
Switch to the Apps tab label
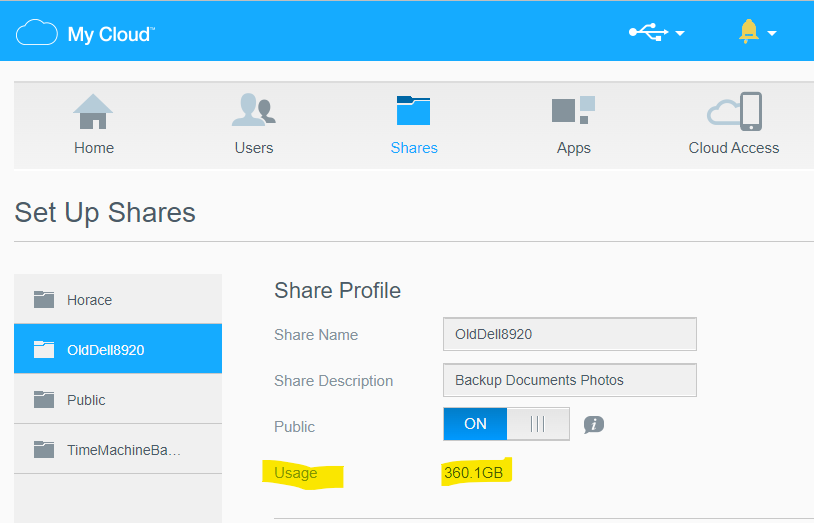point(574,149)
